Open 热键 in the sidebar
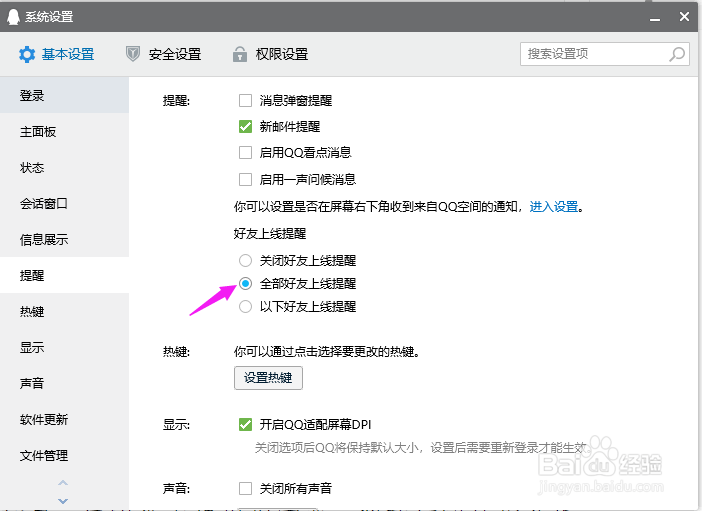The height and width of the screenshot is (511, 702). (x=64, y=311)
